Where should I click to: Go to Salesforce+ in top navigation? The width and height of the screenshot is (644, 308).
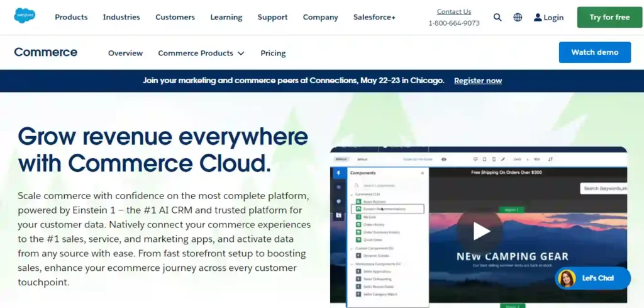(374, 17)
